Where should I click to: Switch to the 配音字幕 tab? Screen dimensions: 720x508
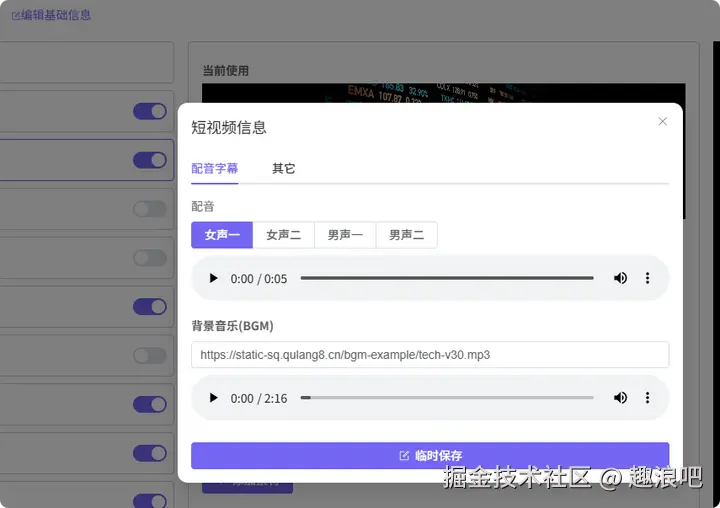pos(214,169)
